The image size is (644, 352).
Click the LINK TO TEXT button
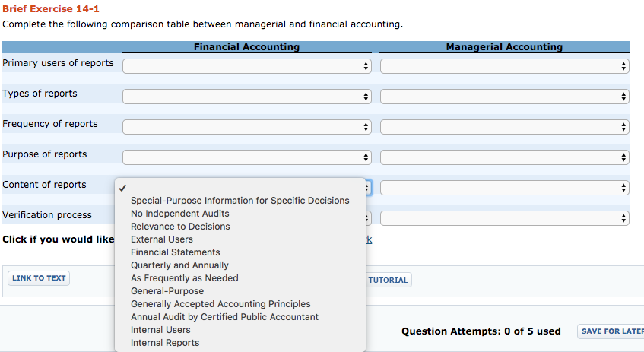[39, 278]
